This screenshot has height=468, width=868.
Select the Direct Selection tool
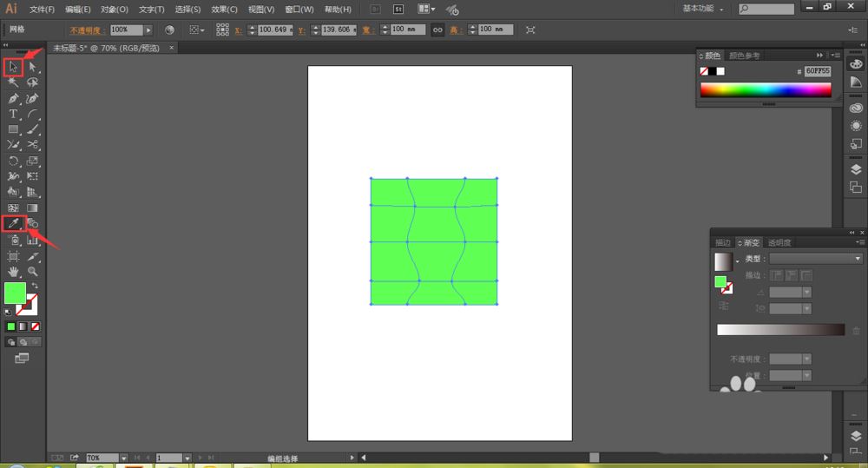[32, 67]
